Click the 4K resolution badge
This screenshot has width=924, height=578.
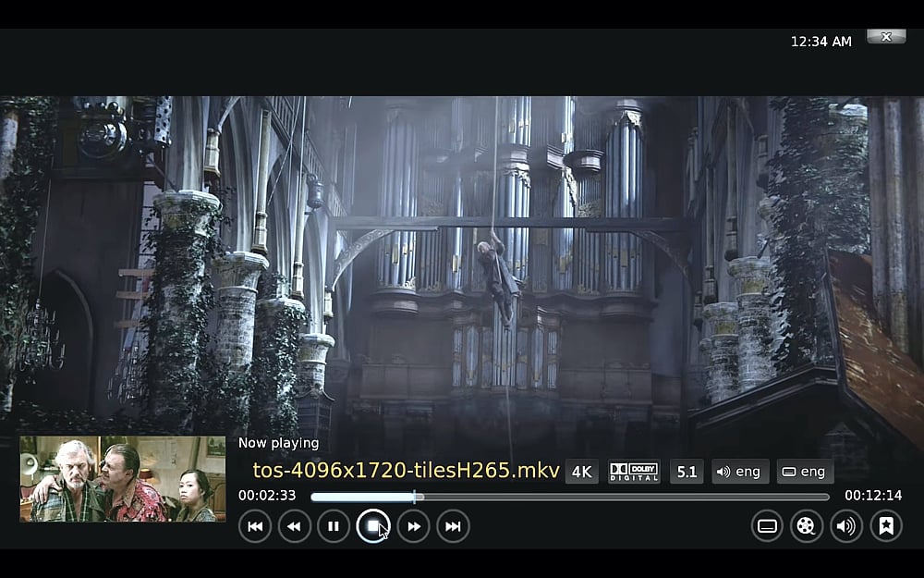tap(582, 472)
